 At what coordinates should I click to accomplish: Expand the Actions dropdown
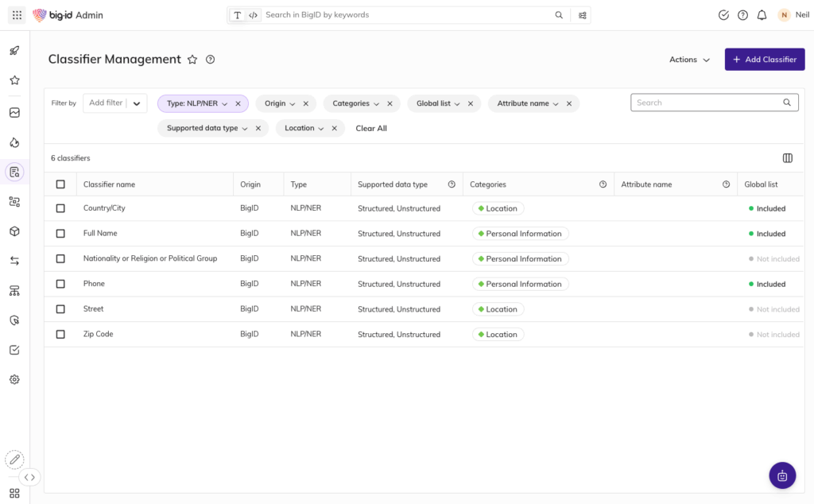point(689,60)
